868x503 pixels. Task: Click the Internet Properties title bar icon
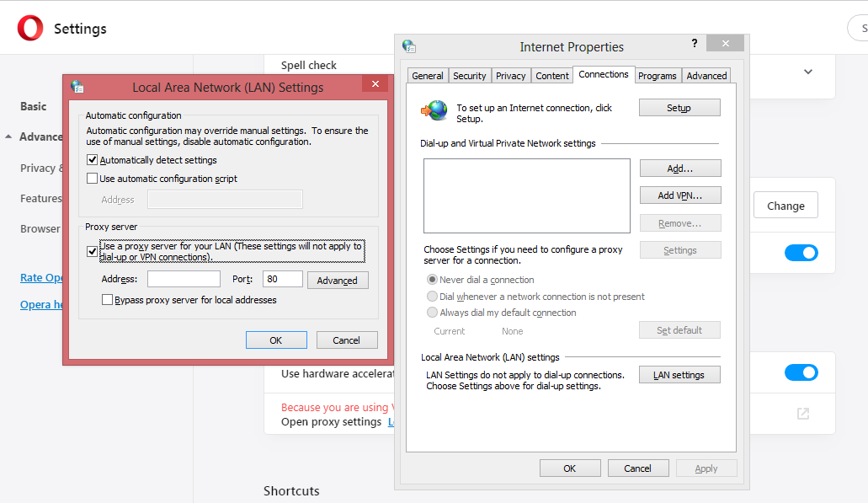tap(409, 44)
